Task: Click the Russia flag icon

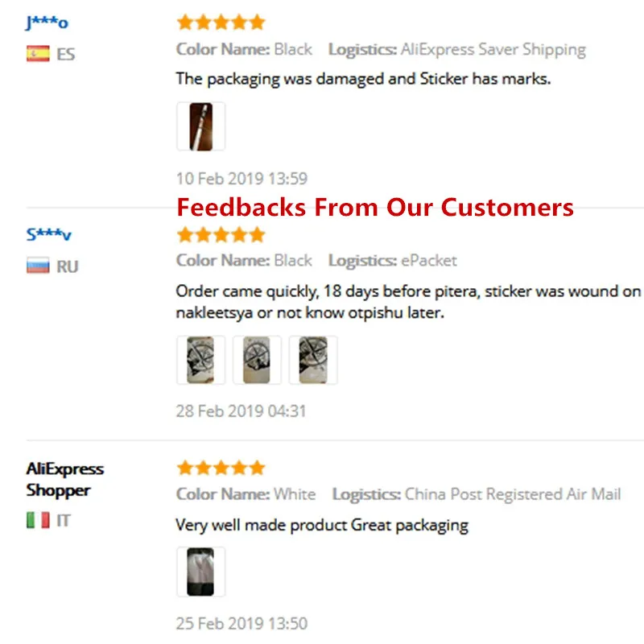Action: [x=38, y=266]
